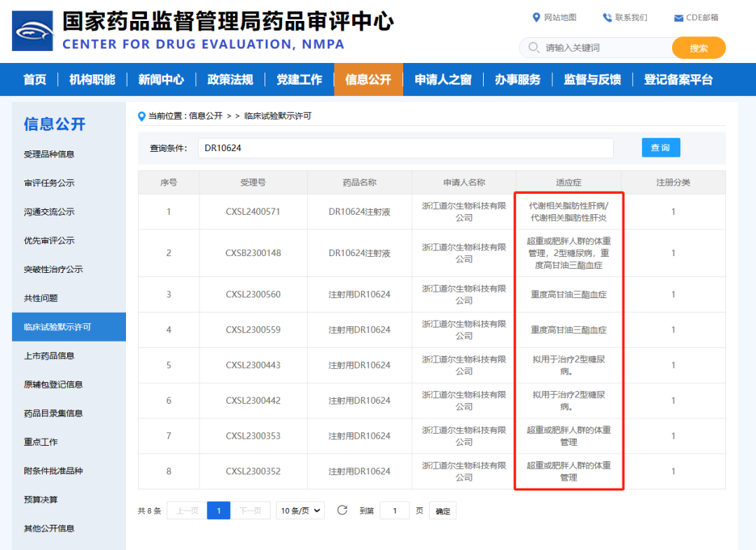Viewport: 756px width, 550px height.
Task: Click acceptance number CXSL2300442
Action: (253, 400)
